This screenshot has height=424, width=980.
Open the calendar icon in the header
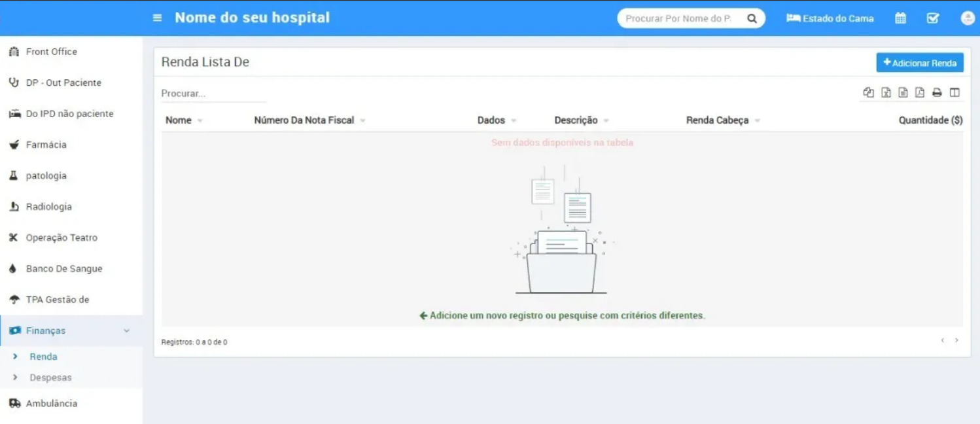pos(901,18)
